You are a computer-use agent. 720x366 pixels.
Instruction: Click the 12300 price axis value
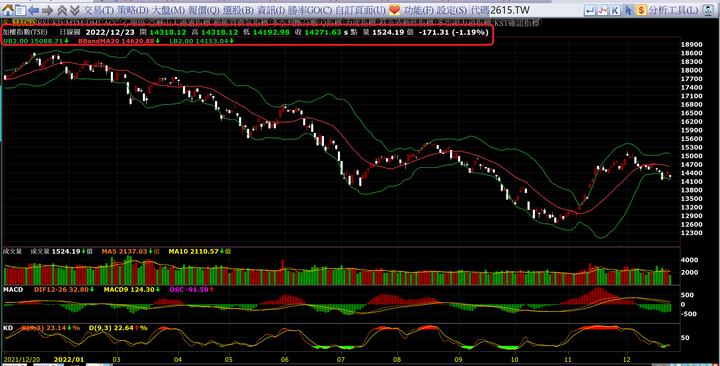692,233
